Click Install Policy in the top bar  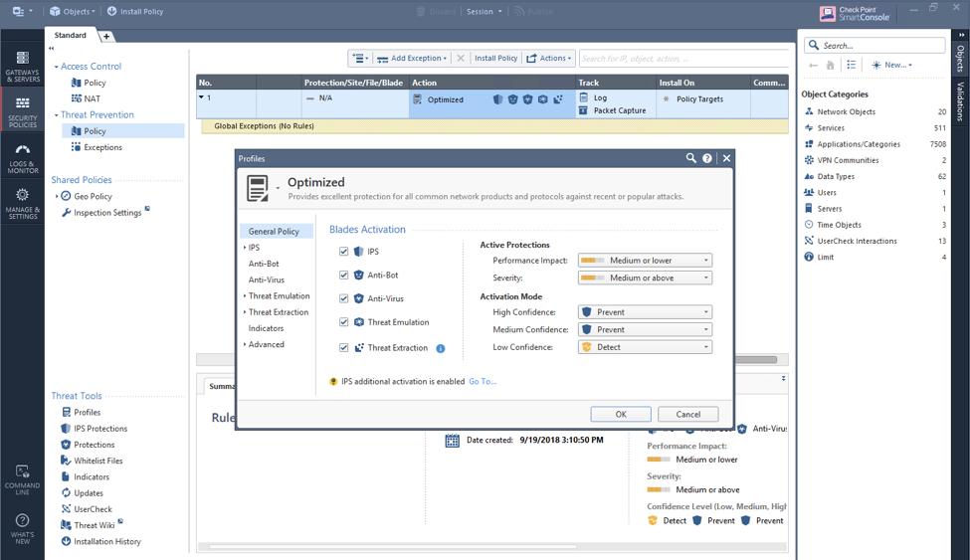click(x=135, y=11)
